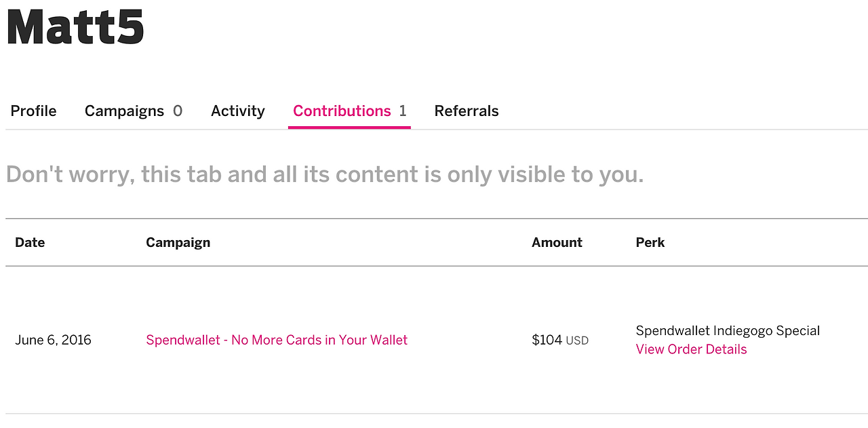Click the USD currency label
868x428 pixels.
tap(577, 341)
